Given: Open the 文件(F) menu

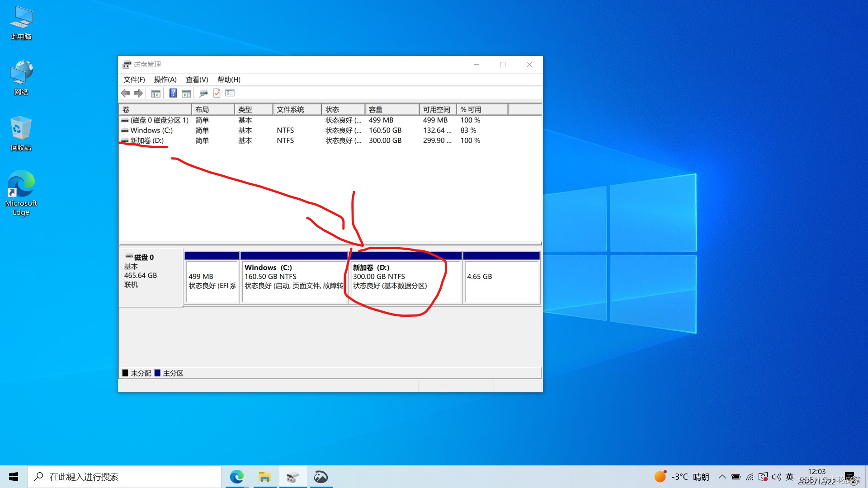Looking at the screenshot, I should [134, 80].
